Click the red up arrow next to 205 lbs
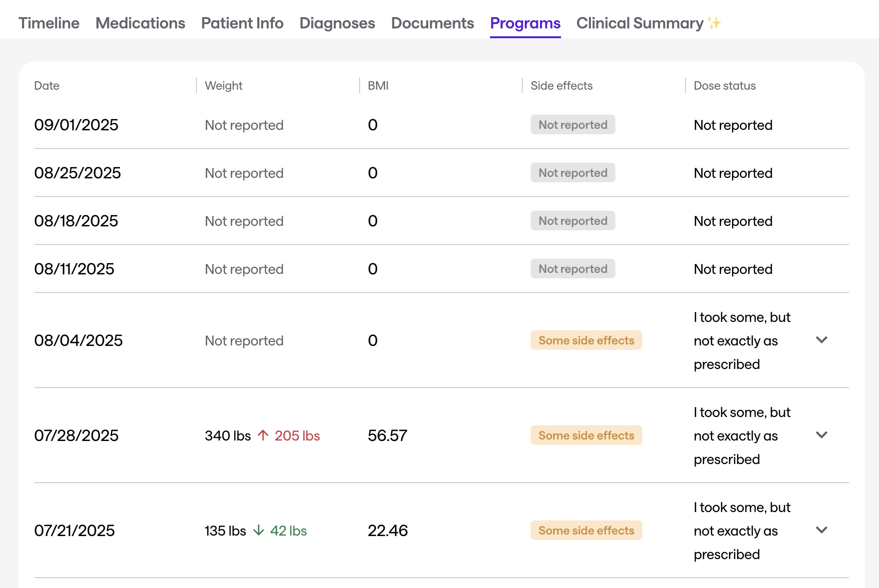 (x=263, y=435)
